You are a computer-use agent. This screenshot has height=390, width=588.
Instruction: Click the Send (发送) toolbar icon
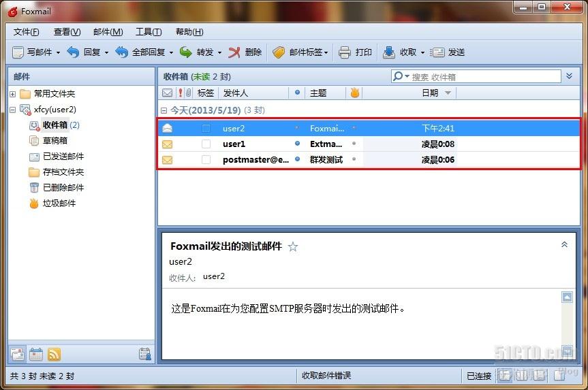[x=437, y=52]
